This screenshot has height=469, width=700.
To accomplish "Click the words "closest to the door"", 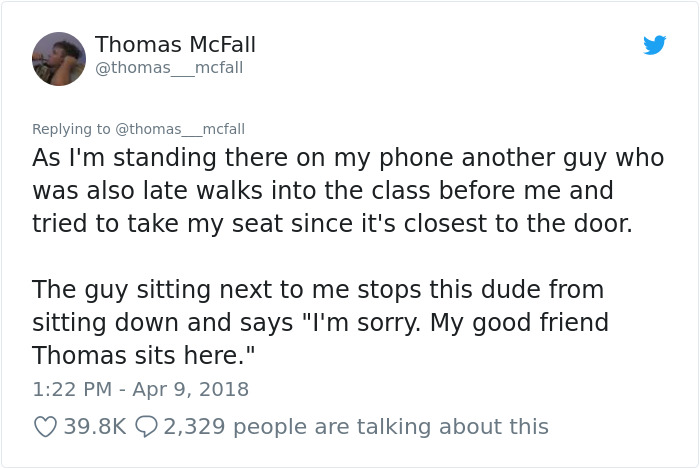I will coord(536,222).
